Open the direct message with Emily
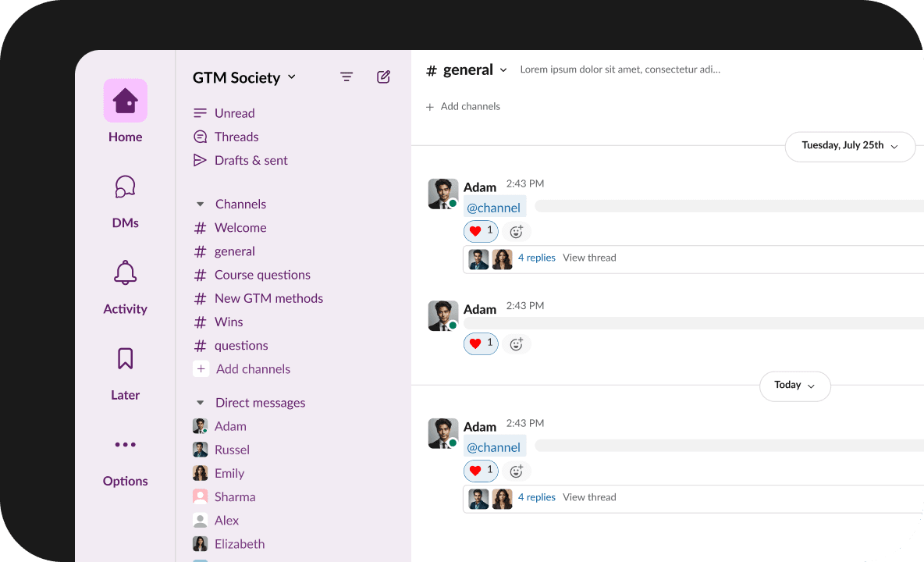This screenshot has width=924, height=562. [x=219, y=474]
